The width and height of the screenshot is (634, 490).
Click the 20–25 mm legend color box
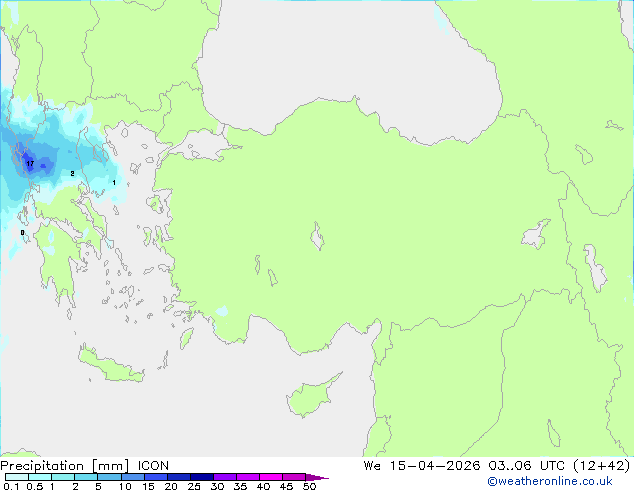coord(179,477)
